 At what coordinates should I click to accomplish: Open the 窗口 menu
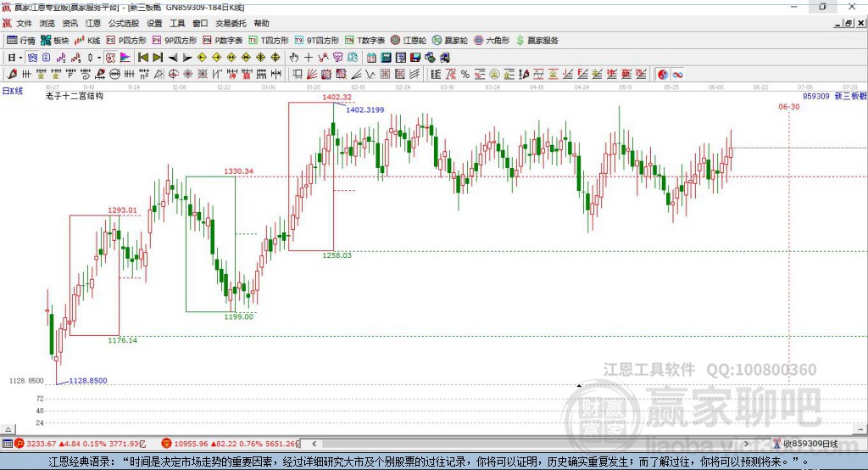point(200,23)
